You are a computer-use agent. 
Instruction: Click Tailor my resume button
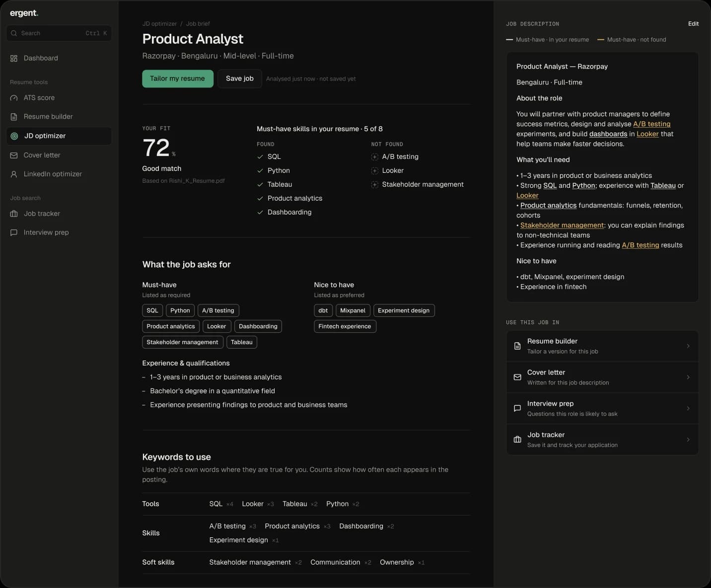(x=178, y=78)
